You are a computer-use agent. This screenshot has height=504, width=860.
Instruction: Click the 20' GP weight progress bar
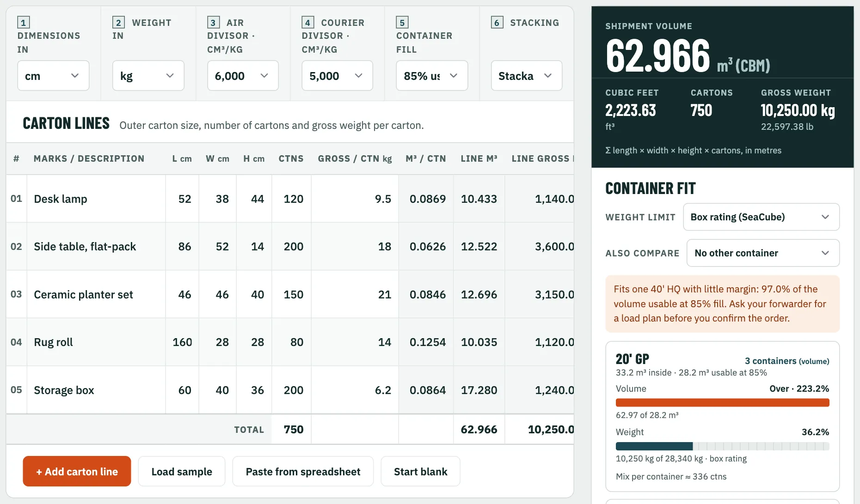pos(722,446)
